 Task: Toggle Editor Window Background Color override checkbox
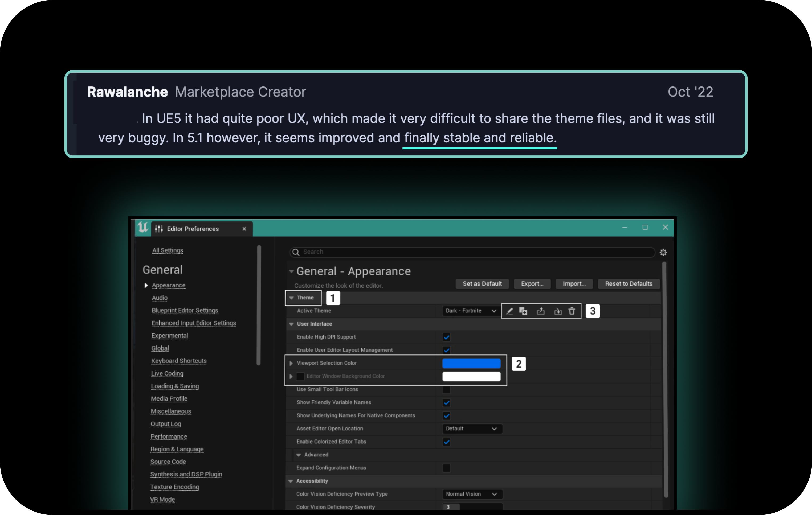point(300,376)
